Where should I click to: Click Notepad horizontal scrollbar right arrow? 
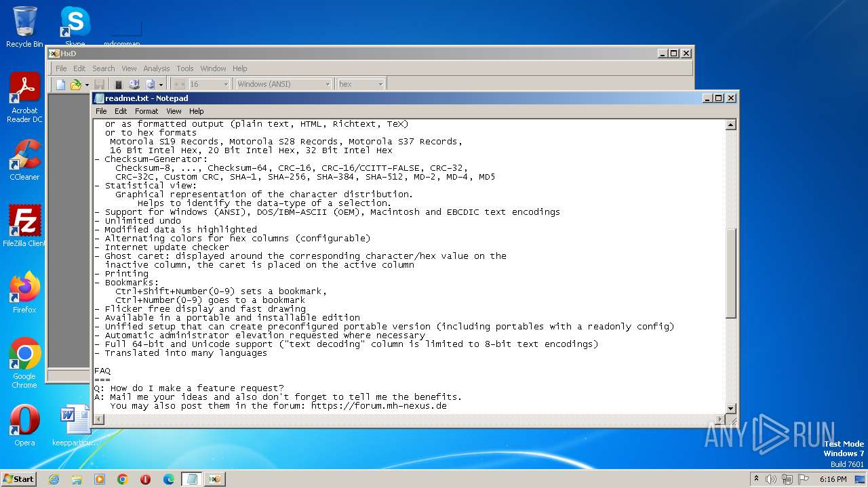(x=720, y=419)
